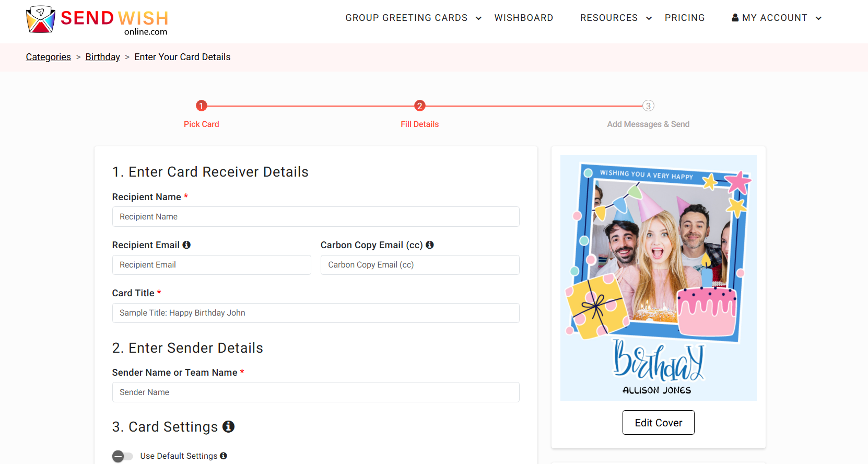This screenshot has width=868, height=464.
Task: Click the Use Default Settings info icon
Action: (224, 456)
